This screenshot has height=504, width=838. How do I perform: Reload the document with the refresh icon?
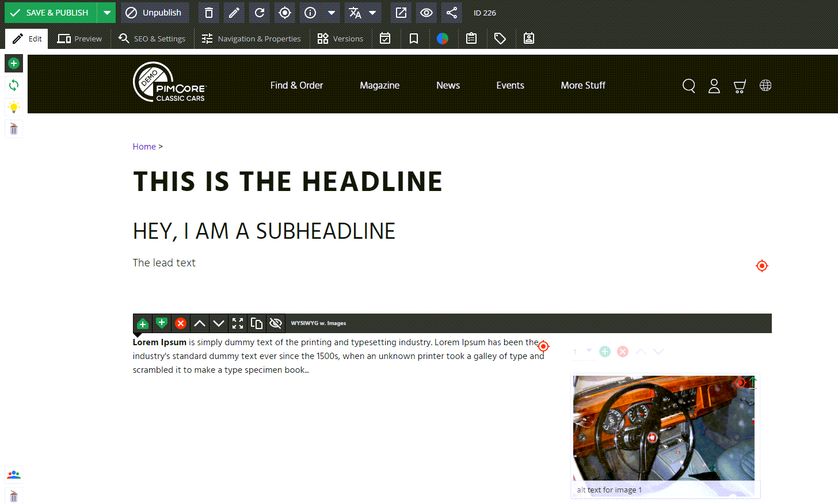260,13
